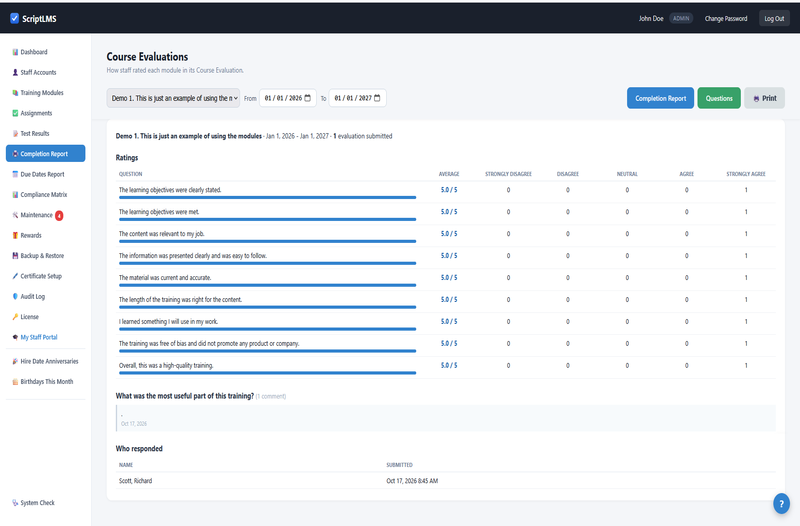
Task: Click the Dashboard sidebar icon
Action: tap(15, 52)
